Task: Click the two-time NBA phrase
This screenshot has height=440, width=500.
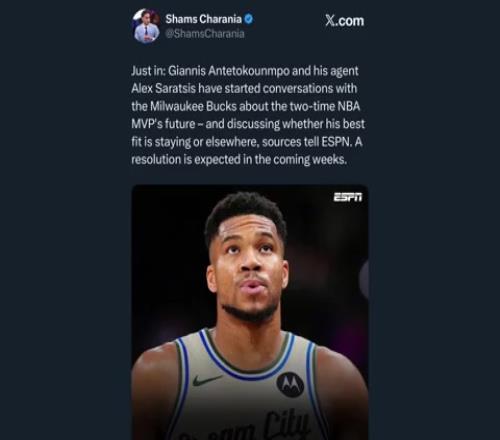Action: 325,106
